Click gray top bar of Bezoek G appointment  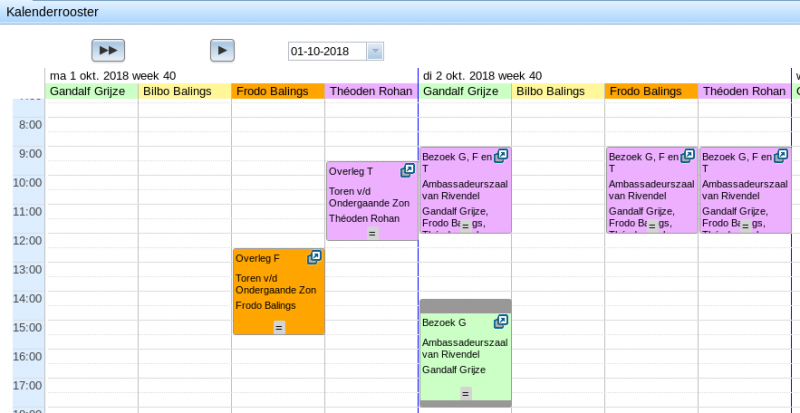465,306
